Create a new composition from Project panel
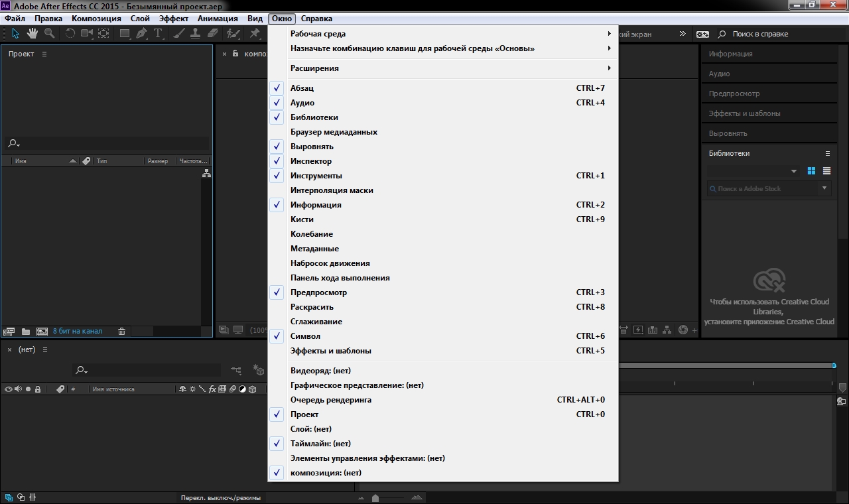849x504 pixels. click(x=42, y=331)
